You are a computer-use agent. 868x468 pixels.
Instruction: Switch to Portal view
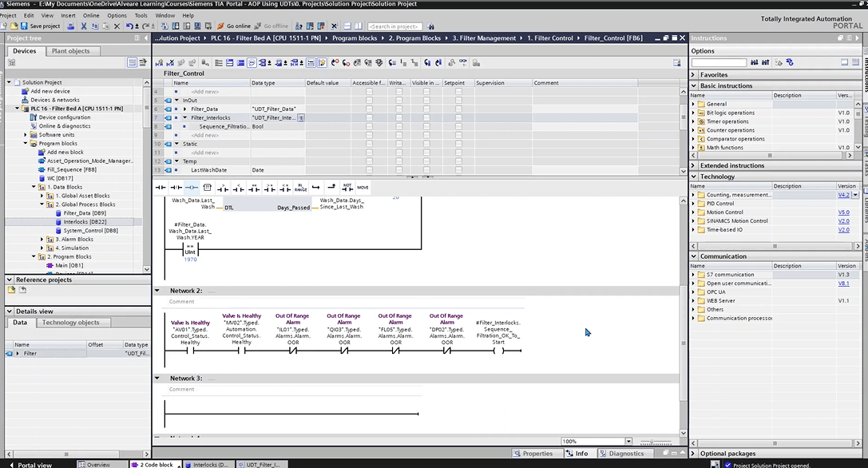(x=34, y=464)
